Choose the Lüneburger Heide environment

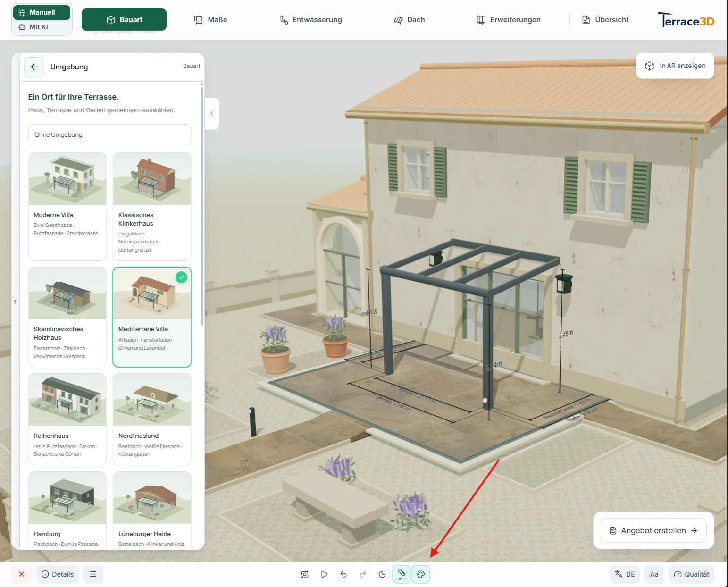[152, 511]
